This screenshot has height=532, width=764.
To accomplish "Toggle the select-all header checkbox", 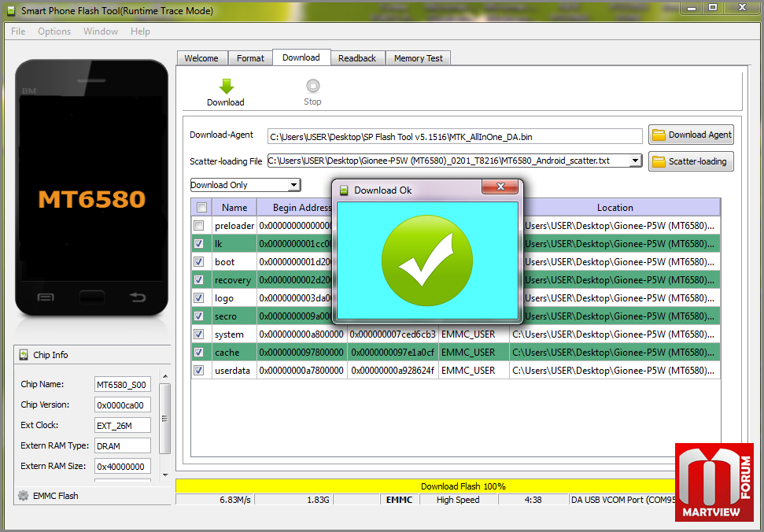I will 201,208.
